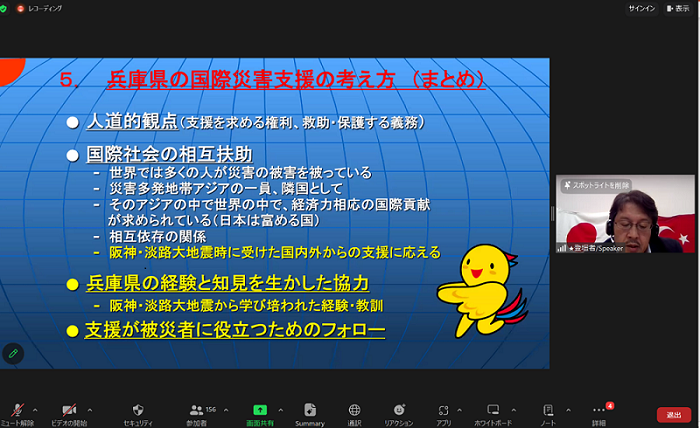Open the Summary icon
Viewport: 700px width, 428px height.
click(310, 410)
